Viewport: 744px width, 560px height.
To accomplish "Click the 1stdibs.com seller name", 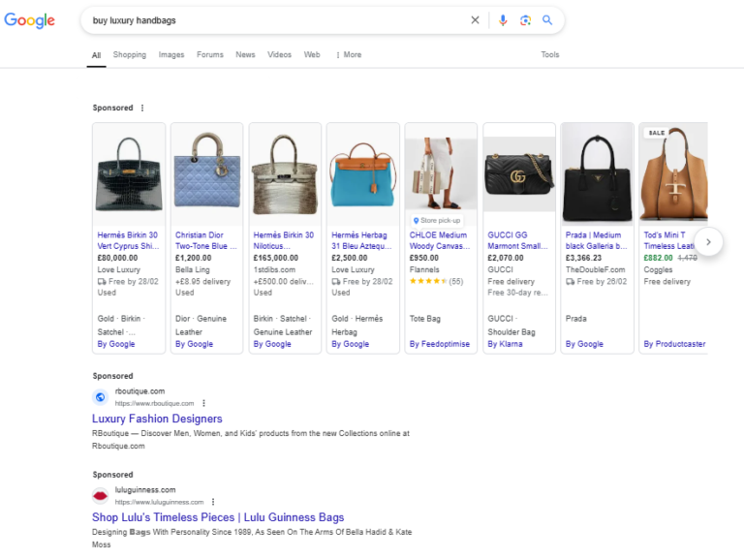I will pyautogui.click(x=274, y=269).
